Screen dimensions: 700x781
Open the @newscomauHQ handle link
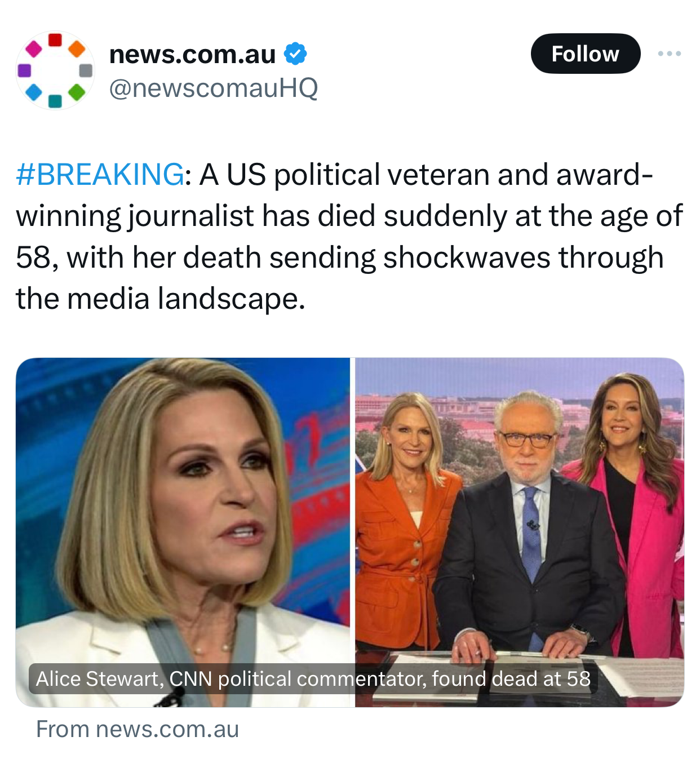point(213,88)
